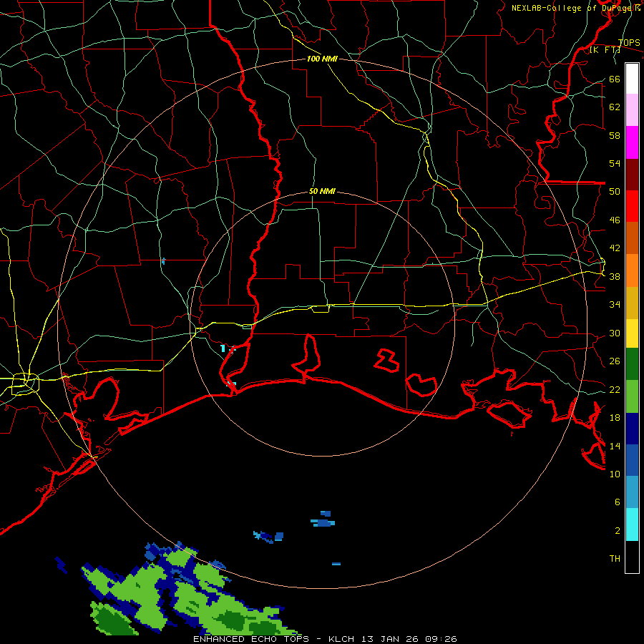
Task: Click the black TH threshold legend swatch
Action: (632, 557)
